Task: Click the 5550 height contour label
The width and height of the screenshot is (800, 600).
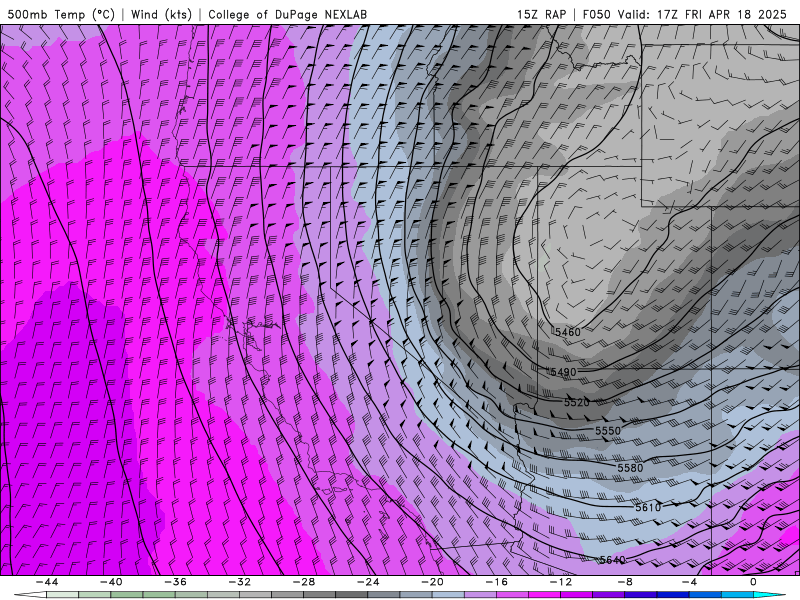Action: (x=608, y=431)
